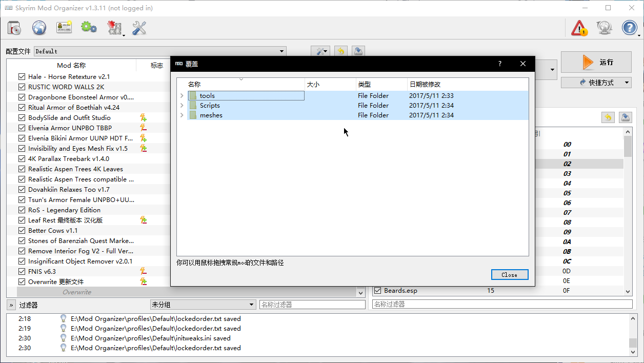Open the help question mark icon
This screenshot has height=363, width=644.
coord(629,28)
